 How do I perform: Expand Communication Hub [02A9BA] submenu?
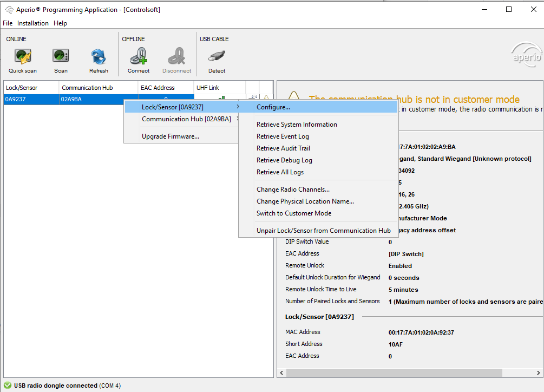(x=181, y=119)
